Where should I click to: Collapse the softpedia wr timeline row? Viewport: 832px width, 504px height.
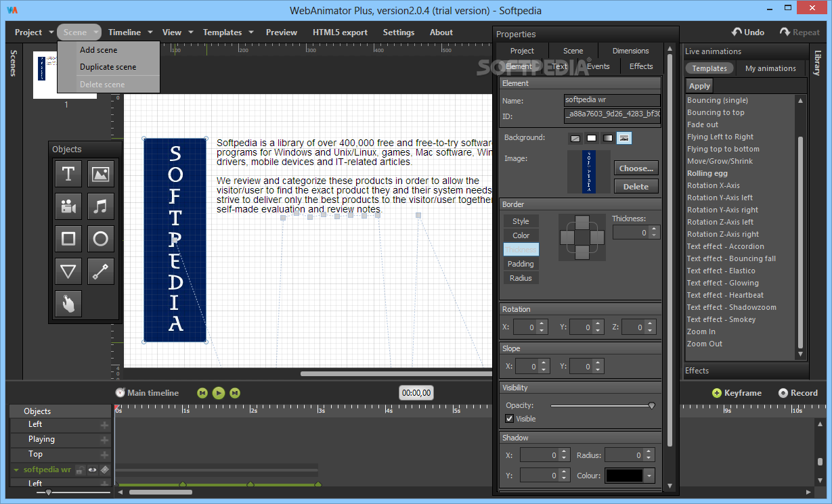point(16,469)
